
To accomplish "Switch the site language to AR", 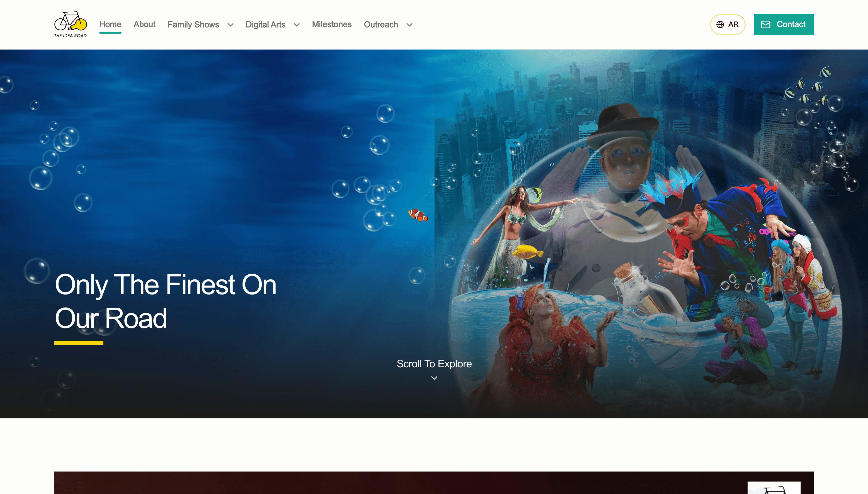I will 728,25.
